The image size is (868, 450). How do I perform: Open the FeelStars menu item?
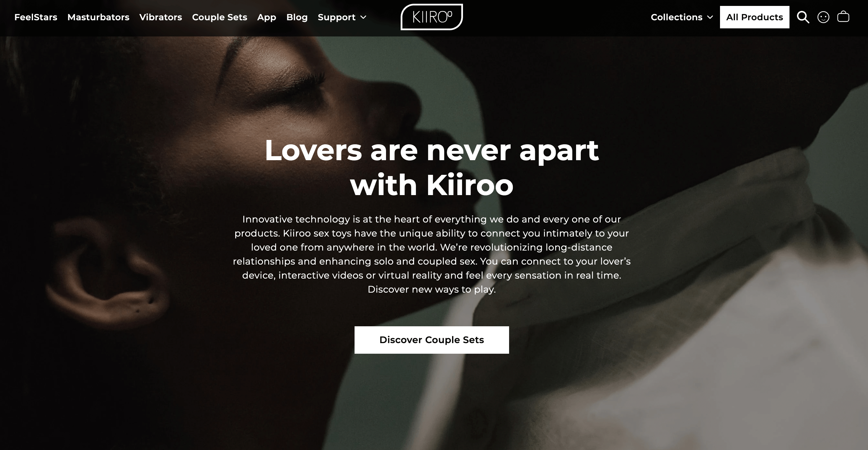(x=36, y=17)
